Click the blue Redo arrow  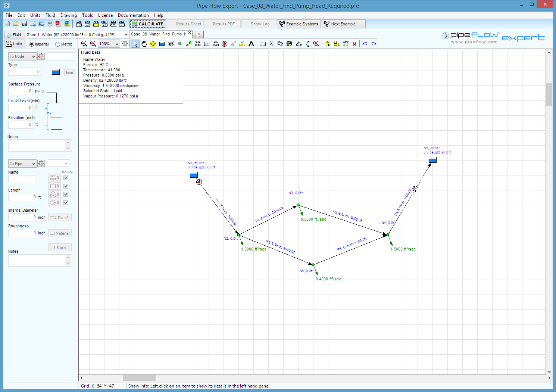(x=374, y=44)
